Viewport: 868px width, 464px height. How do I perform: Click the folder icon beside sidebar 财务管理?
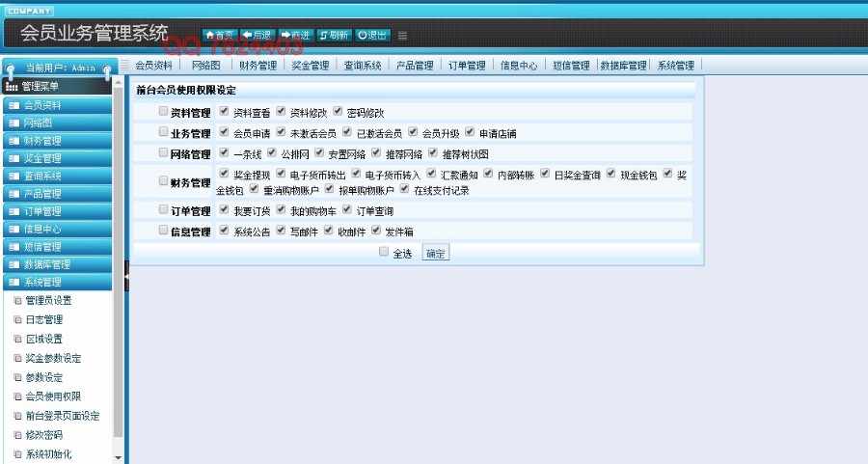14,140
